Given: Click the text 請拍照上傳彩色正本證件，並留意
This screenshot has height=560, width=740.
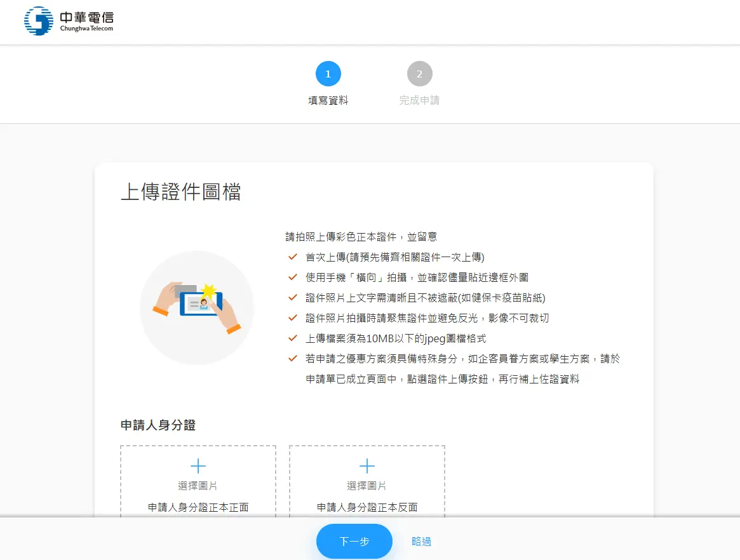Looking at the screenshot, I should [361, 237].
